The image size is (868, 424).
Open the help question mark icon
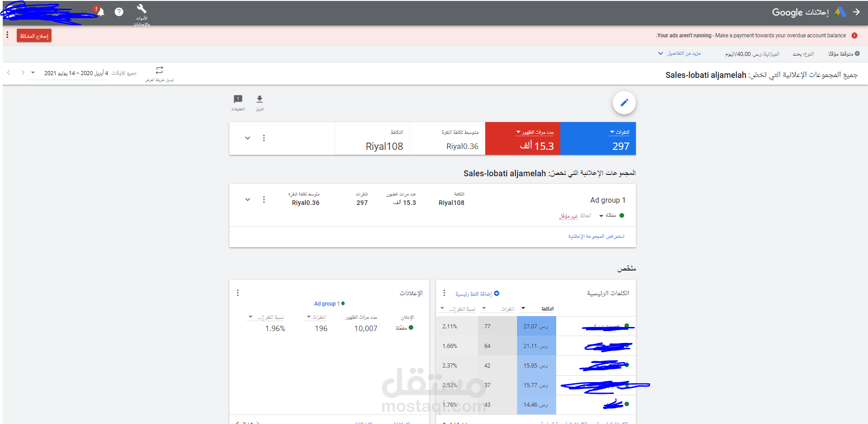click(x=119, y=12)
